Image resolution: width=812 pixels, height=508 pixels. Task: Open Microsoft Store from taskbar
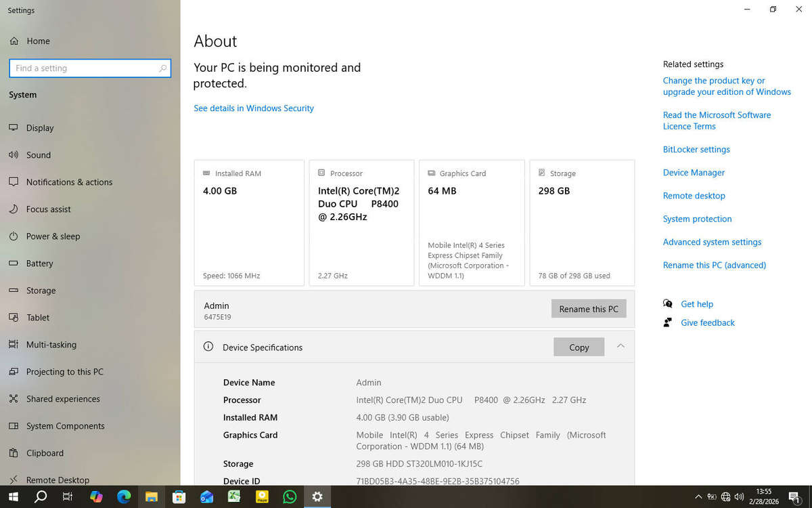pyautogui.click(x=179, y=496)
